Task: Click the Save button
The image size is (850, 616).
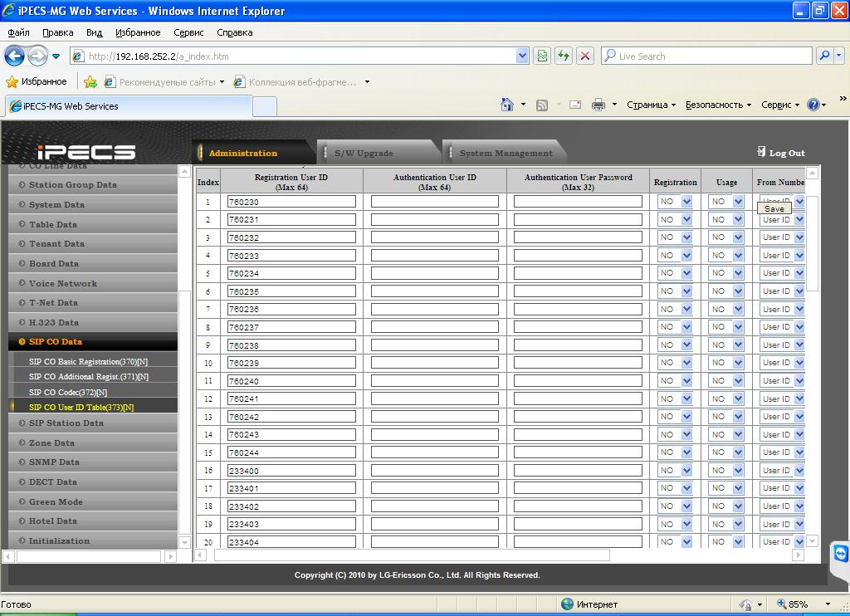Action: [x=774, y=209]
